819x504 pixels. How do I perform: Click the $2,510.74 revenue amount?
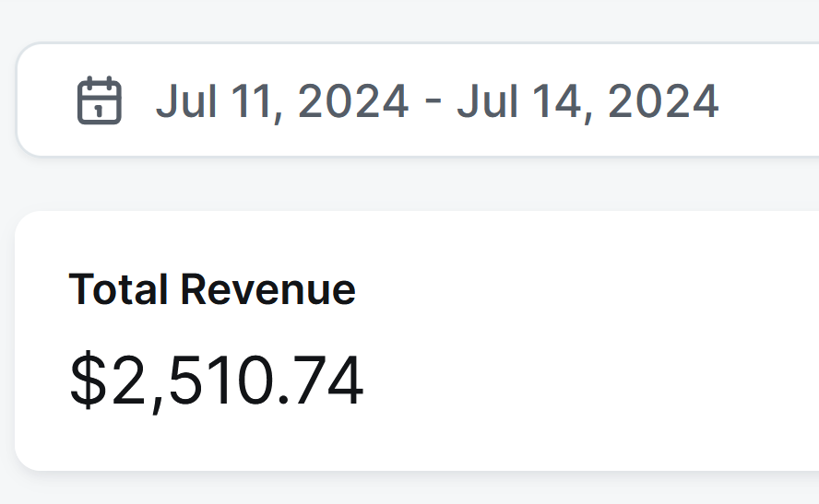pyautogui.click(x=216, y=381)
